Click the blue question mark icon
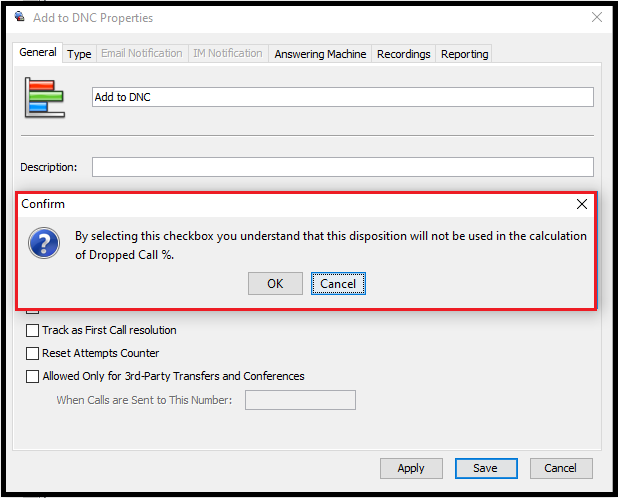This screenshot has height=498, width=618. click(44, 243)
